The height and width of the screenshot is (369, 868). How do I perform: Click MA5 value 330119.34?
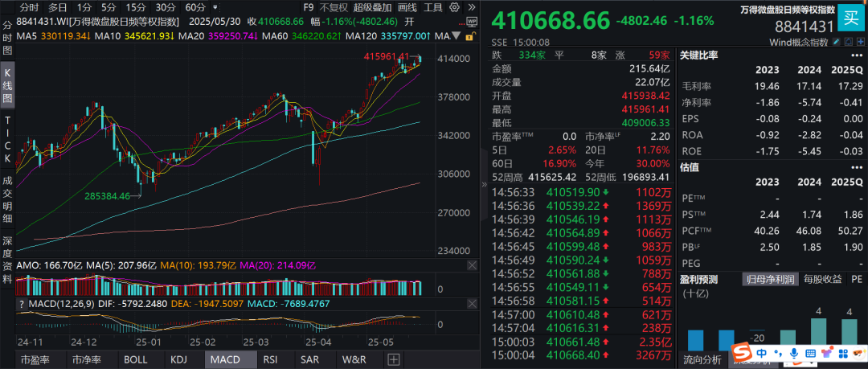point(64,36)
